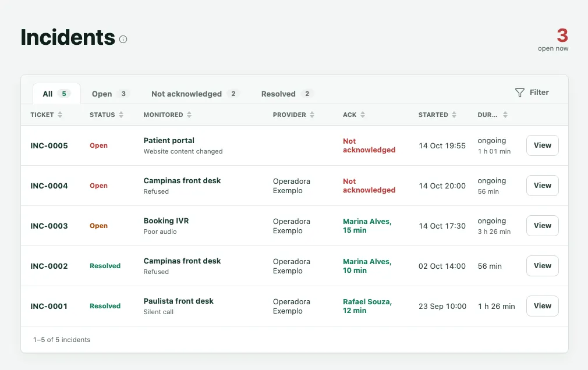View incident INC-0001
588x370 pixels.
[x=542, y=306]
